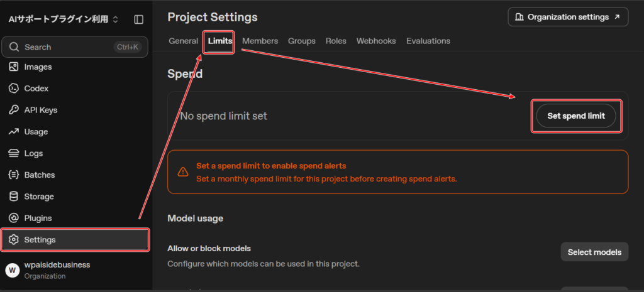
Task: Open the wpaisidebusiness organization menu
Action: coord(47,270)
